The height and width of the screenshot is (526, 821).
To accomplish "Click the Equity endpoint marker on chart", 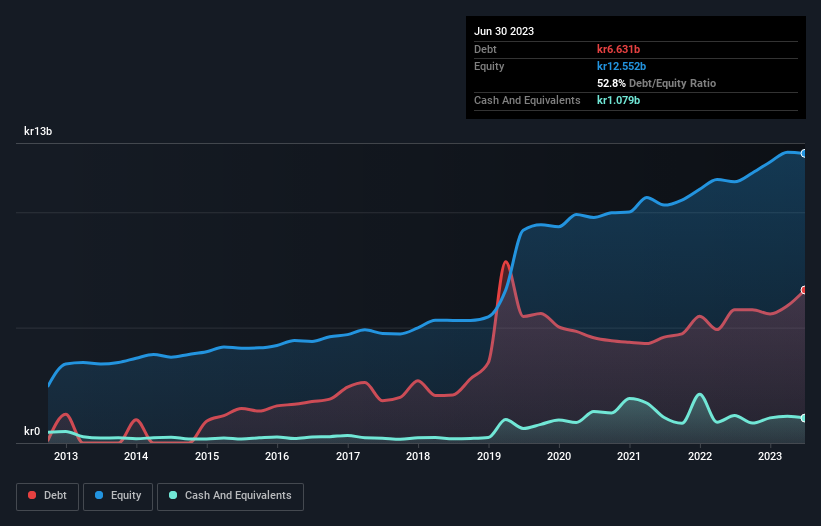I will (x=804, y=153).
